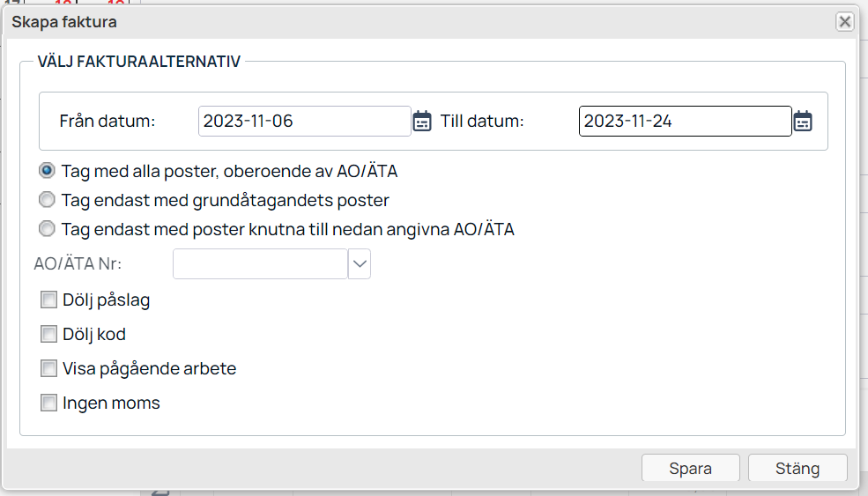The height and width of the screenshot is (496, 868).
Task: Click the 'Till datum:' label
Action: (x=482, y=121)
